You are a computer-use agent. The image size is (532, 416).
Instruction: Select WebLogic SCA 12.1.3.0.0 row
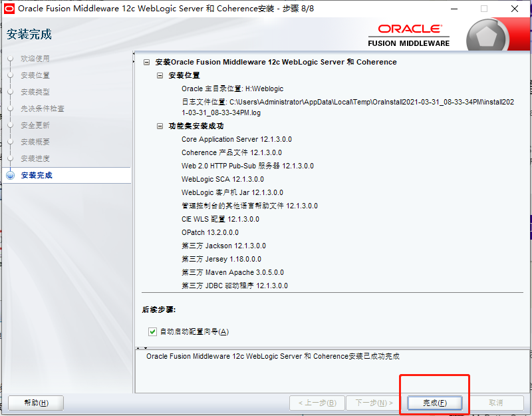pyautogui.click(x=223, y=179)
